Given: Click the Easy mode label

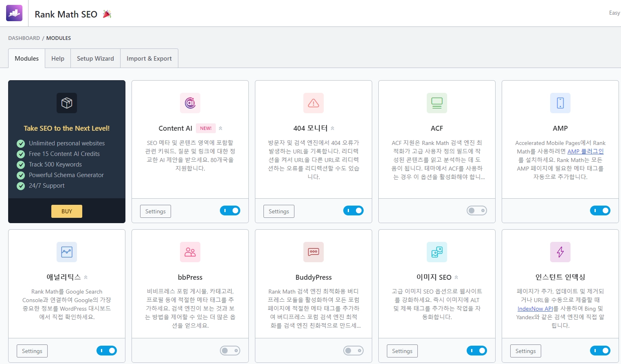Looking at the screenshot, I should pyautogui.click(x=614, y=12).
